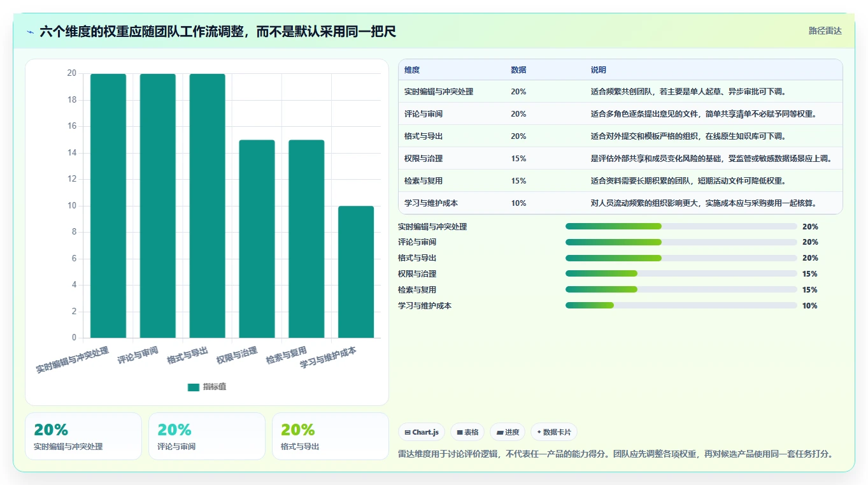Screen dimensions: 868x485
Task: Click the description starting 适合多角色逐条提出意见
Action: point(704,114)
